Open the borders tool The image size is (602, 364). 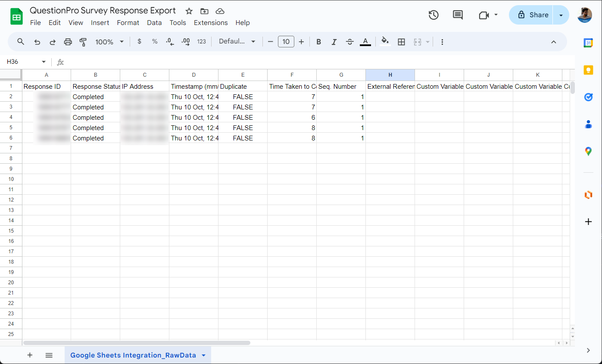[x=401, y=42]
